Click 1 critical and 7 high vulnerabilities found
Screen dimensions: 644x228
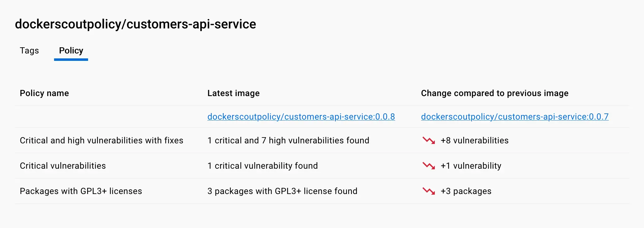[x=288, y=141]
